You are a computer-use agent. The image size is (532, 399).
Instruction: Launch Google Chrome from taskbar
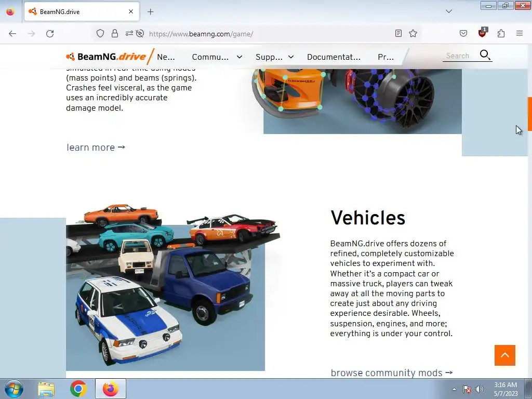(x=78, y=389)
